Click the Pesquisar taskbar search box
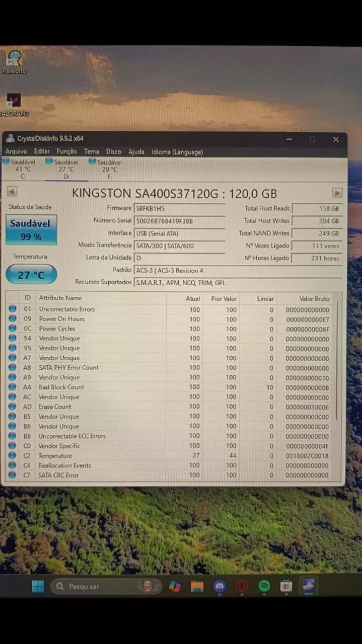Screen dimensions: 362x644 [x=106, y=586]
